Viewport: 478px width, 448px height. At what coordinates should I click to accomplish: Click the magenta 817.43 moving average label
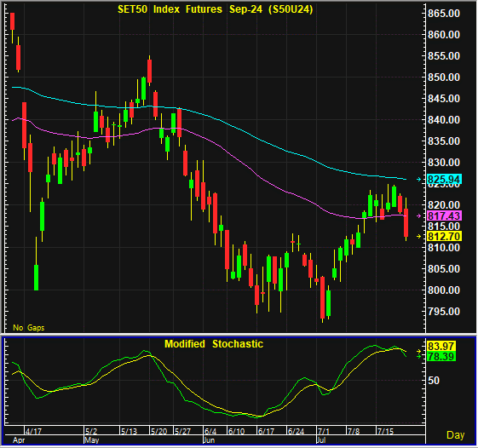click(x=444, y=215)
